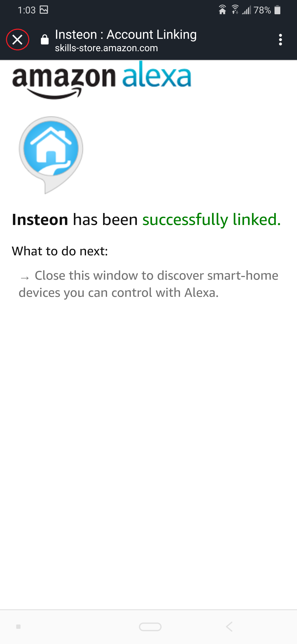Open the three-dot overflow menu
This screenshot has width=297, height=644.
tap(280, 39)
